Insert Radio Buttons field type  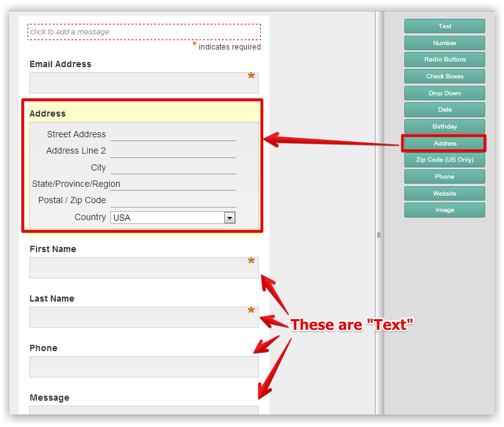point(444,60)
